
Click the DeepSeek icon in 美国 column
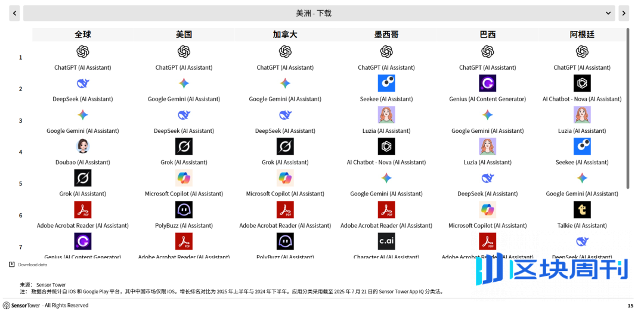(x=184, y=115)
